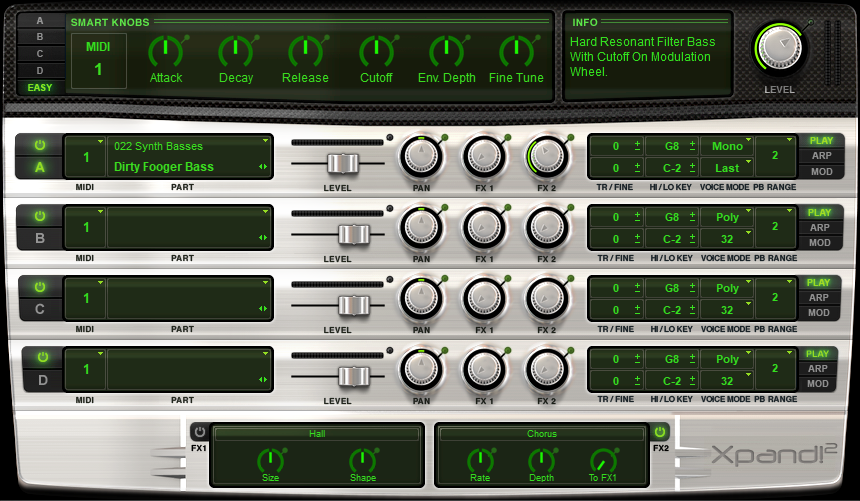Screen dimensions: 860x501
Task: Open part A voice mode Mono dropdown
Action: click(x=727, y=146)
